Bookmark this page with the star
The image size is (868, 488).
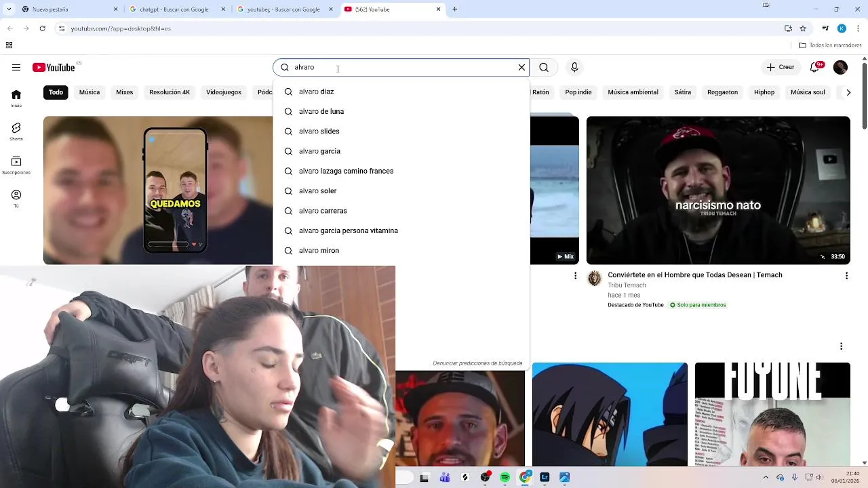803,28
